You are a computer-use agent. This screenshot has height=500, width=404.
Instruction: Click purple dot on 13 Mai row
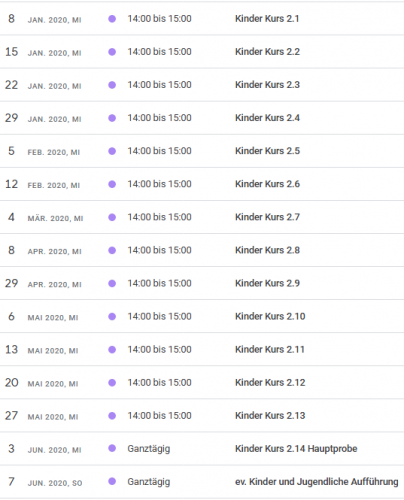pos(112,349)
